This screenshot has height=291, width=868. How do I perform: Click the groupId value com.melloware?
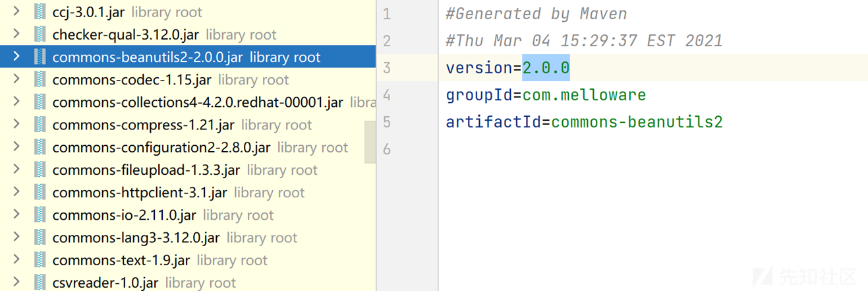(x=584, y=95)
